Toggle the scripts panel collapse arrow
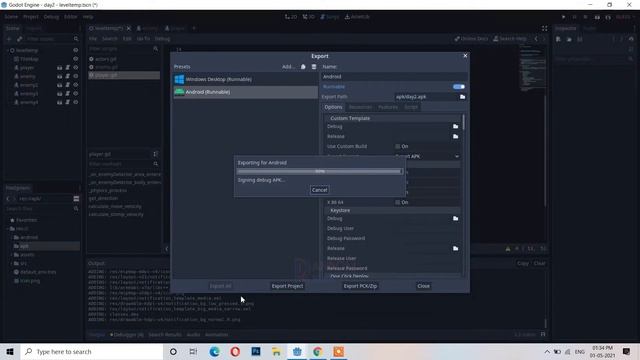The height and width of the screenshot is (360, 640). coord(167,249)
